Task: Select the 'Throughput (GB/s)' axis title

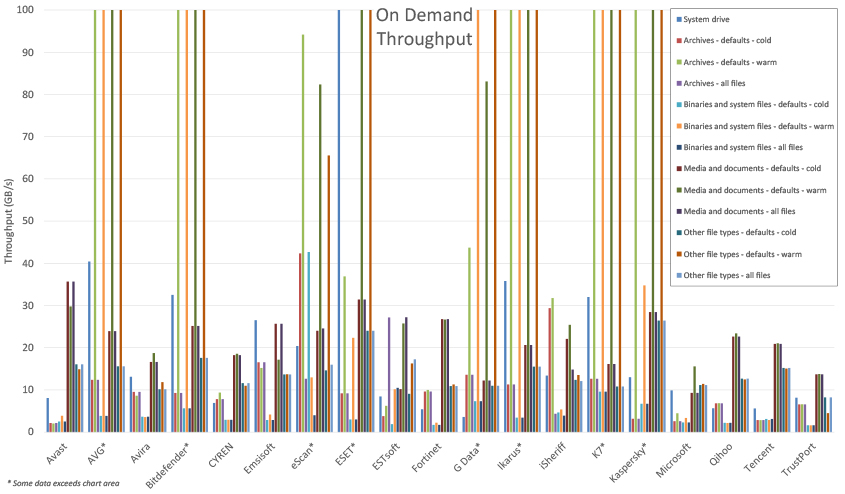Action: 8,220
